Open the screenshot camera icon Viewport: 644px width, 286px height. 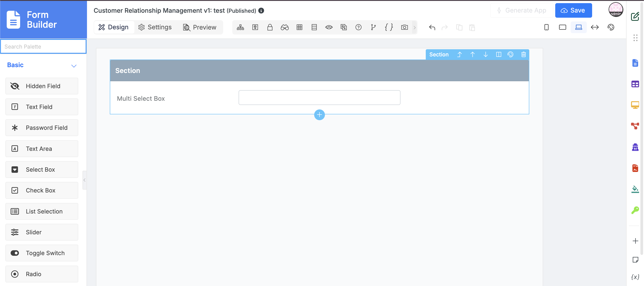(x=404, y=27)
